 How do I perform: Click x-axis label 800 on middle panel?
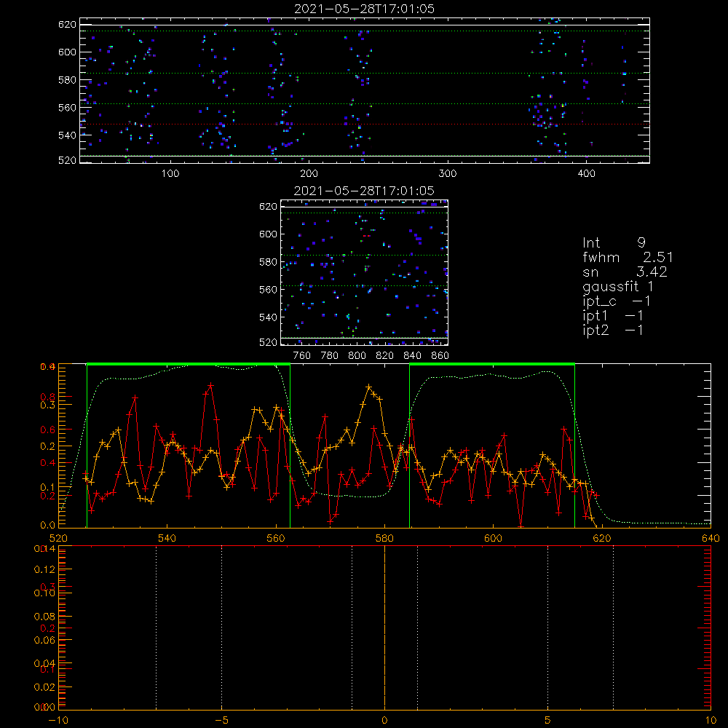357,356
